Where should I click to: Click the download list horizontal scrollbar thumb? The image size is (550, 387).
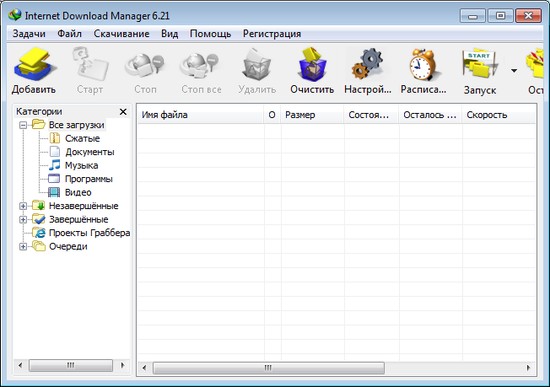269,368
